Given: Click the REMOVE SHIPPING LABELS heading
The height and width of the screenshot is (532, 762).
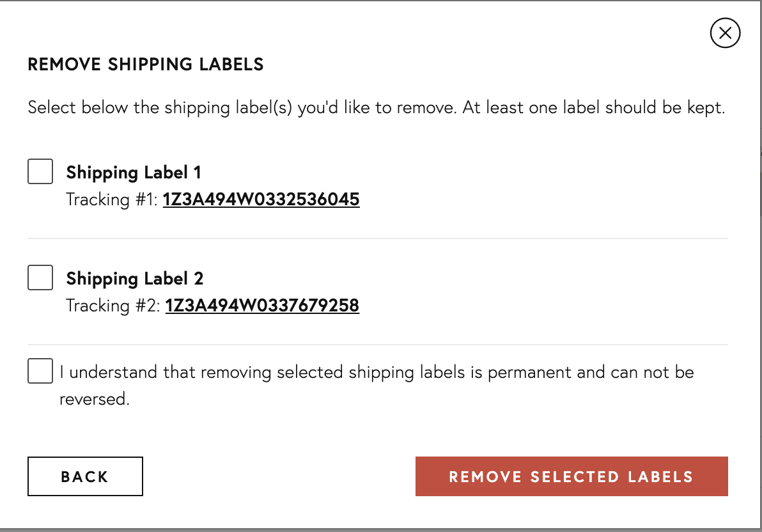Looking at the screenshot, I should click(146, 64).
